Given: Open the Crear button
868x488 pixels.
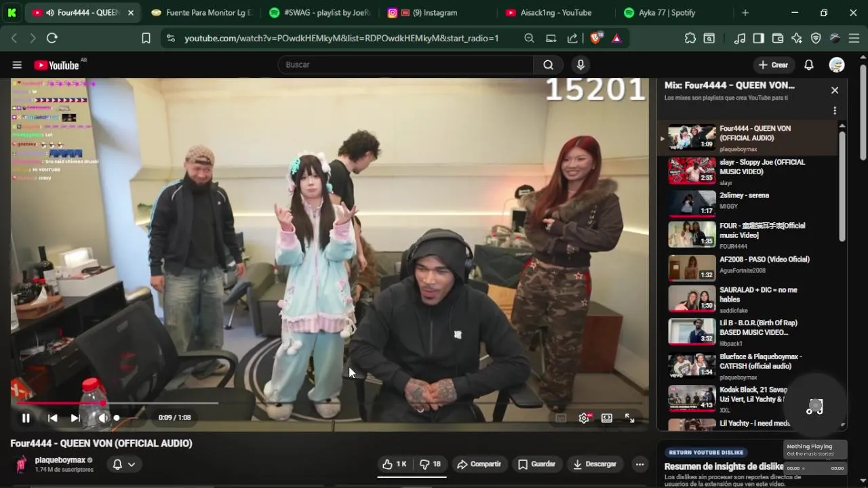Looking at the screenshot, I should (x=774, y=65).
